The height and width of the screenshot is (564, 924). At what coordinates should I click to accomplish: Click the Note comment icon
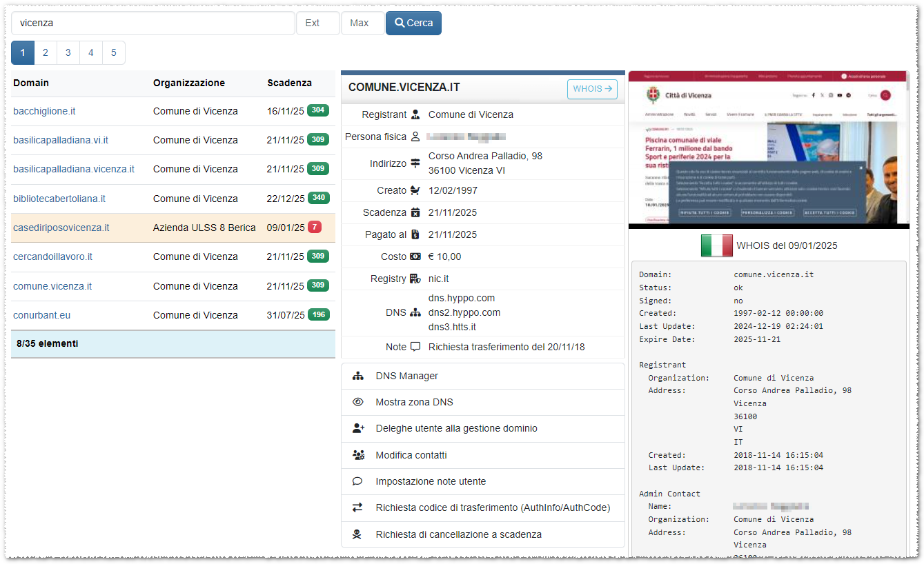tap(415, 347)
